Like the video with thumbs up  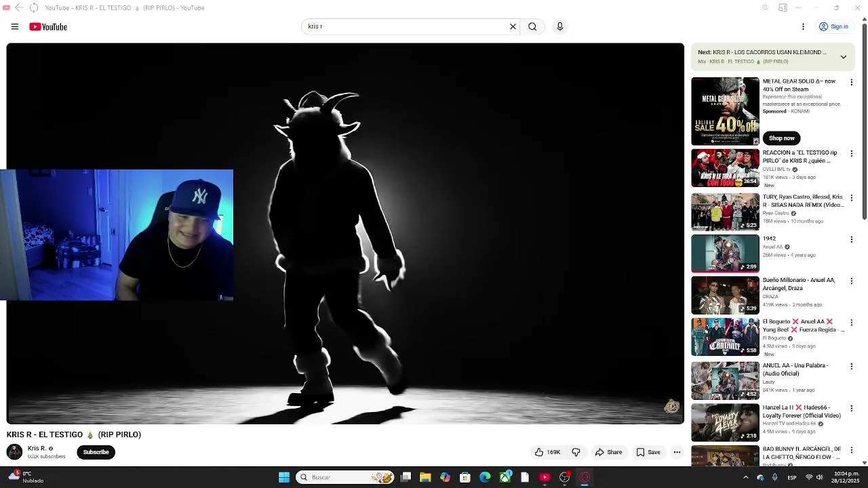(547, 452)
